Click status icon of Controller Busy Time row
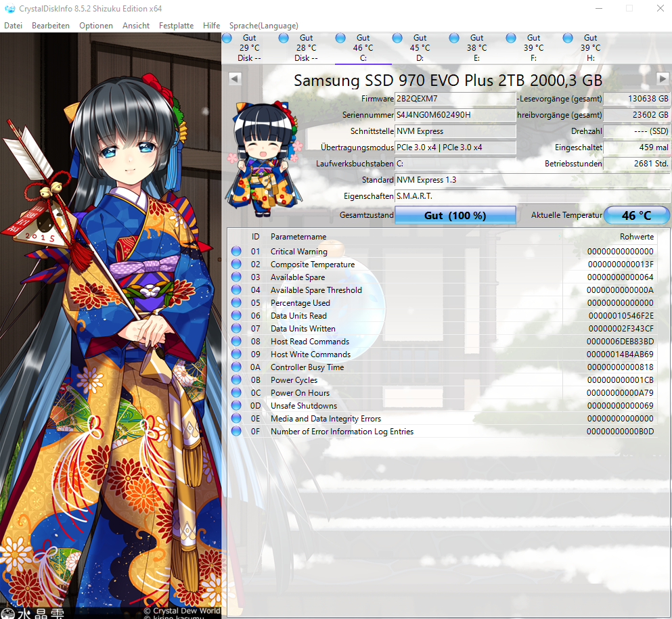The height and width of the screenshot is (619, 672). point(236,367)
